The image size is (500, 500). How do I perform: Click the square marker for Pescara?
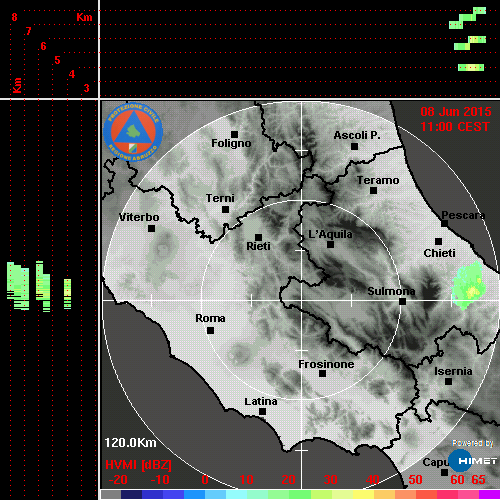coord(444,224)
